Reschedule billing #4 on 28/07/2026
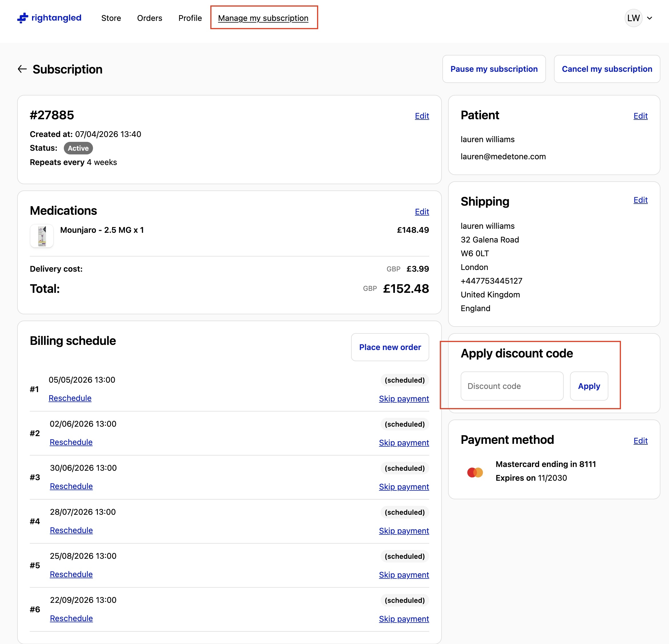The width and height of the screenshot is (669, 644). click(71, 530)
